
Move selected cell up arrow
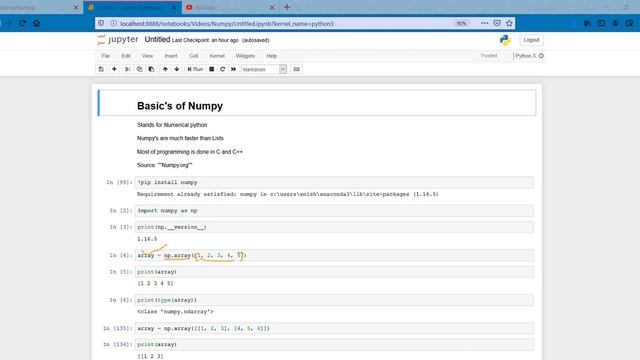pyautogui.click(x=165, y=69)
